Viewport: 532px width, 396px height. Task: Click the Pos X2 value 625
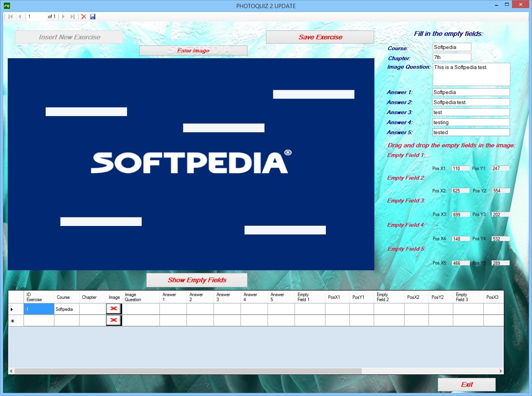pos(461,190)
